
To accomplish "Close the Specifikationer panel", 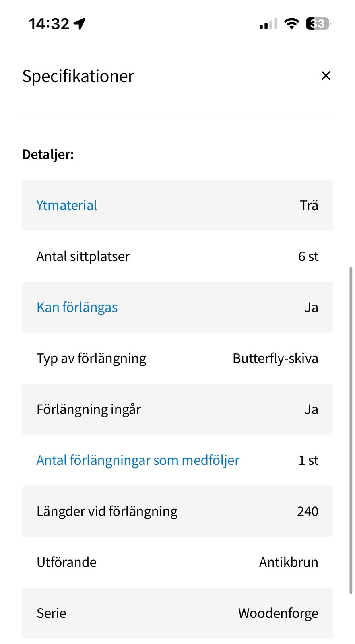I will pos(326,76).
